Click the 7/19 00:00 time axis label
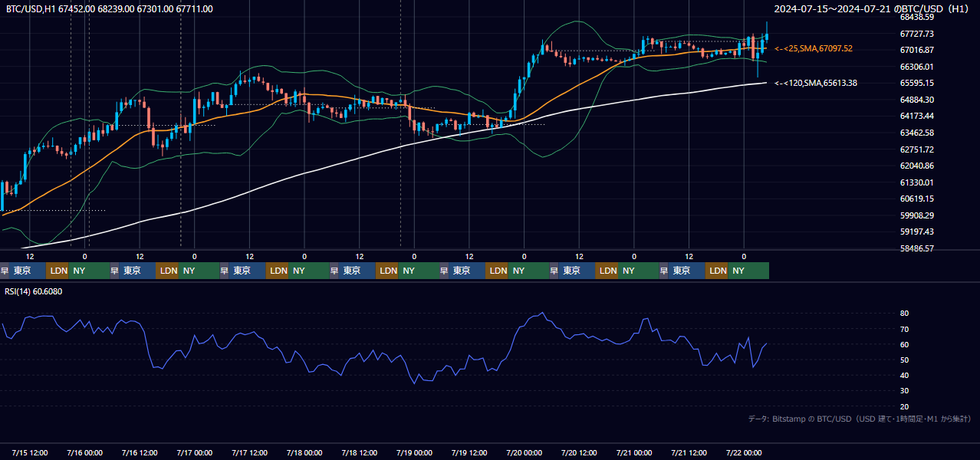The width and height of the screenshot is (980, 460). (414, 452)
